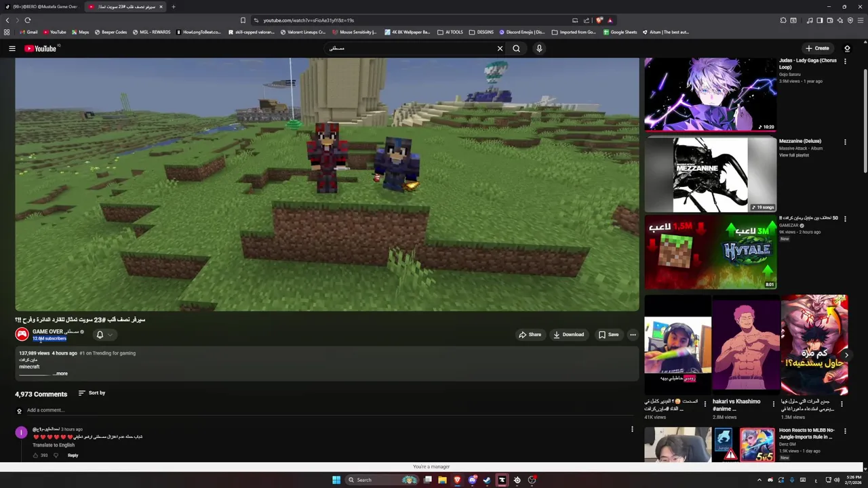868x488 pixels.
Task: Close the current YouTube video tab
Action: pyautogui.click(x=161, y=7)
